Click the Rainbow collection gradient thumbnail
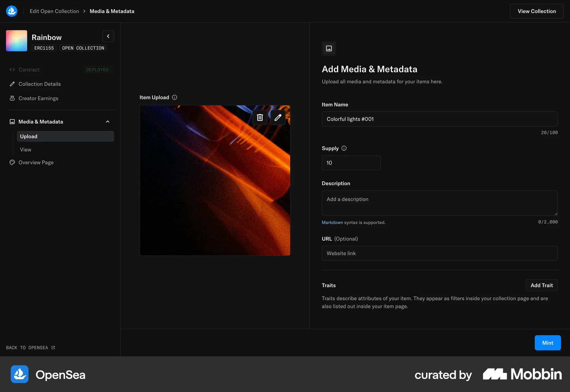The width and height of the screenshot is (570, 392). coord(16,41)
